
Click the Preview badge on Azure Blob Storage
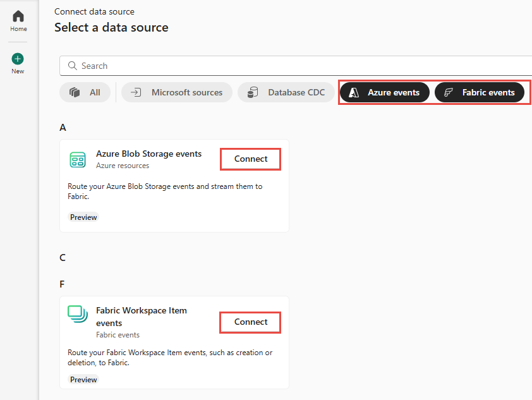pyautogui.click(x=83, y=217)
